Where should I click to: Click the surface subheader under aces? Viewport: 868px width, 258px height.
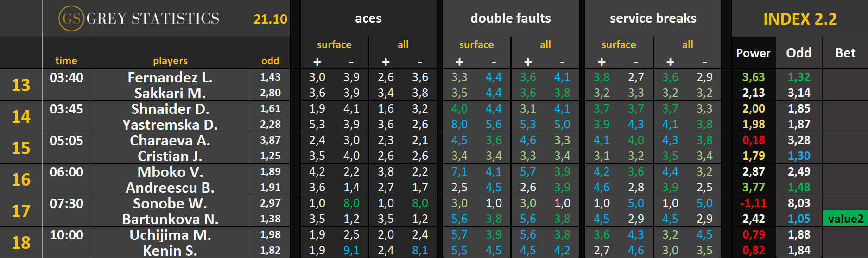click(x=334, y=44)
